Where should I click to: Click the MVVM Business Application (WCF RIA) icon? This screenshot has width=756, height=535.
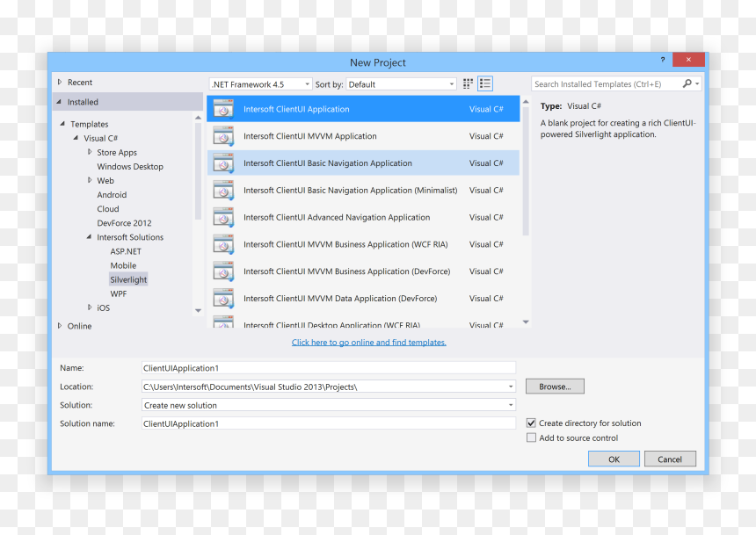223,244
